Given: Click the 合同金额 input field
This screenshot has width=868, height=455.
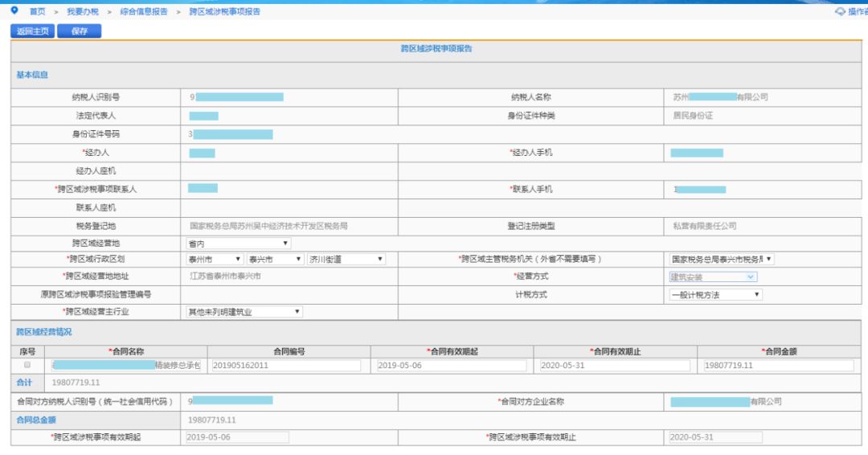Looking at the screenshot, I should pyautogui.click(x=778, y=366).
